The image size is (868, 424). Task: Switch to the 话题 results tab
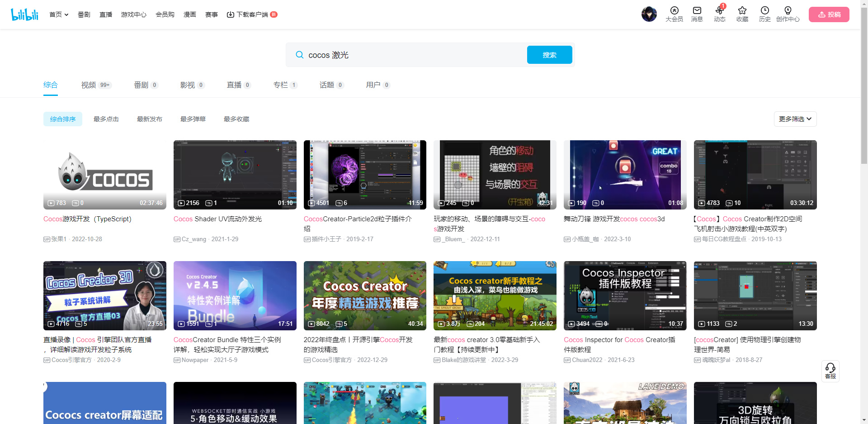(x=332, y=85)
